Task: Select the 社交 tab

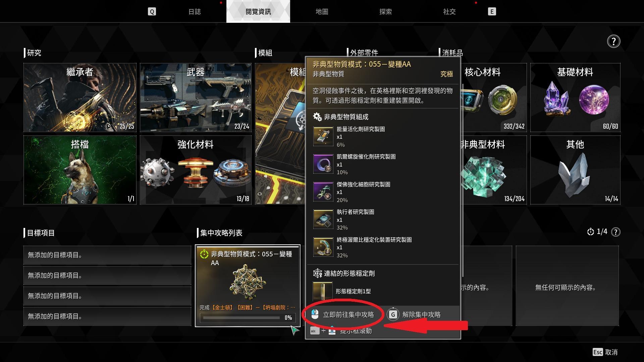Action: [449, 12]
